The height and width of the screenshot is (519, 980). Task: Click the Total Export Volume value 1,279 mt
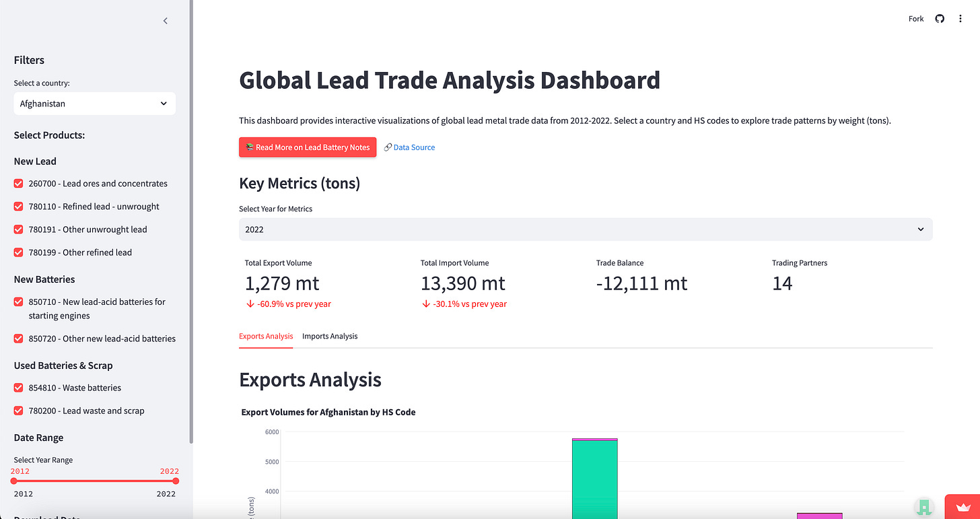pyautogui.click(x=281, y=283)
